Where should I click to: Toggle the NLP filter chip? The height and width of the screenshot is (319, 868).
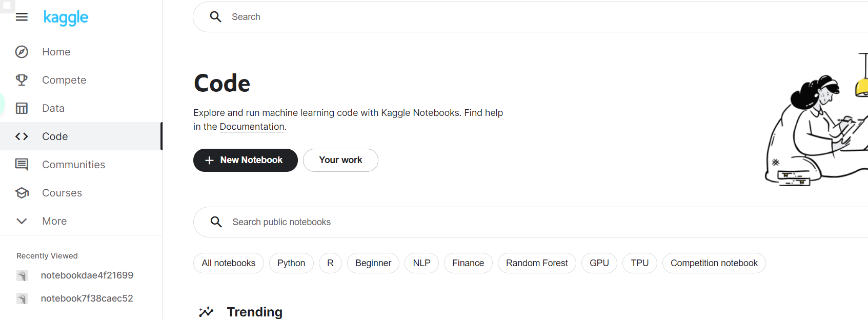pos(421,263)
